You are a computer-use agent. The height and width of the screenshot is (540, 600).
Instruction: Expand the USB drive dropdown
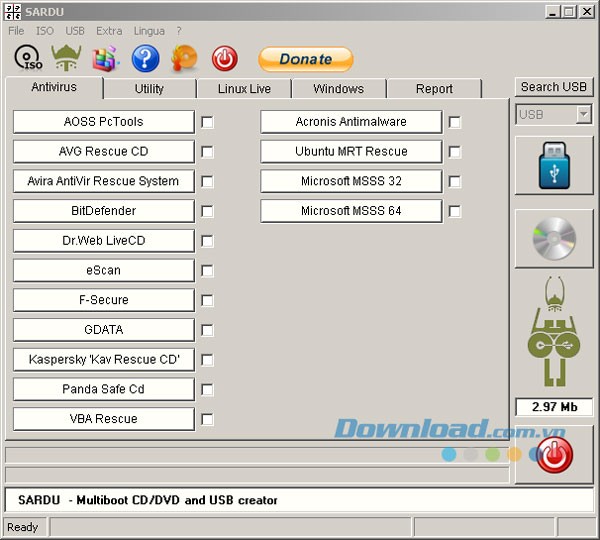coord(584,115)
